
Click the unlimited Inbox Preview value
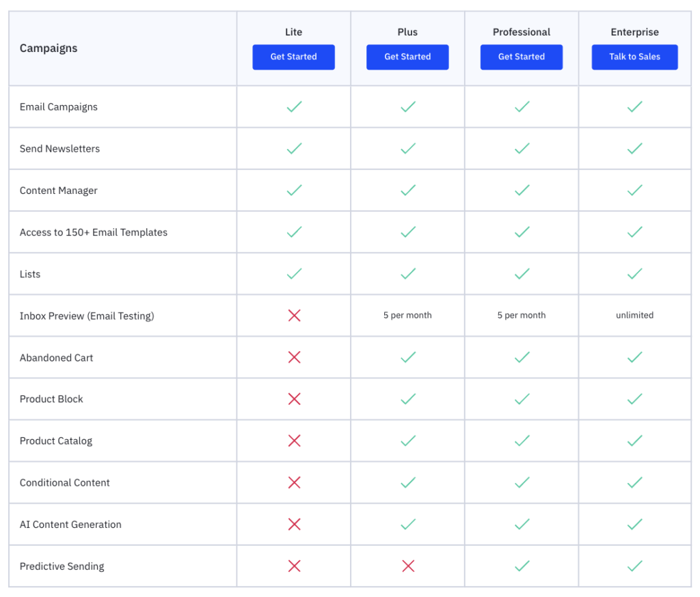pyautogui.click(x=634, y=315)
